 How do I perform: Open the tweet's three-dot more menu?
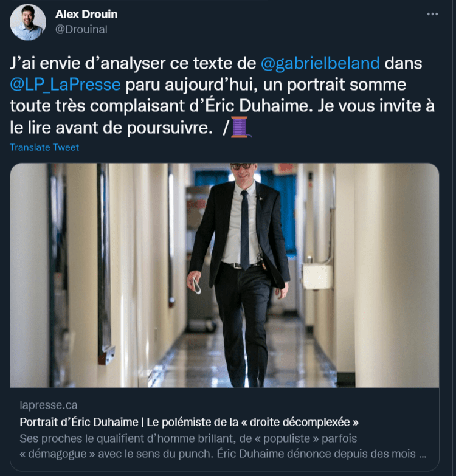pos(432,13)
